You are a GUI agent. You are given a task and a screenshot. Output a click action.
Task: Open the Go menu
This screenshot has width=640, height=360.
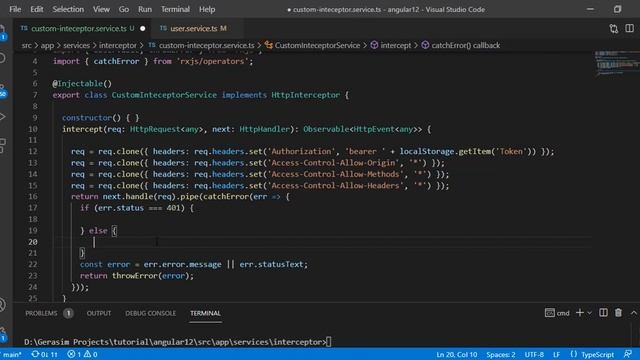pyautogui.click(x=124, y=9)
